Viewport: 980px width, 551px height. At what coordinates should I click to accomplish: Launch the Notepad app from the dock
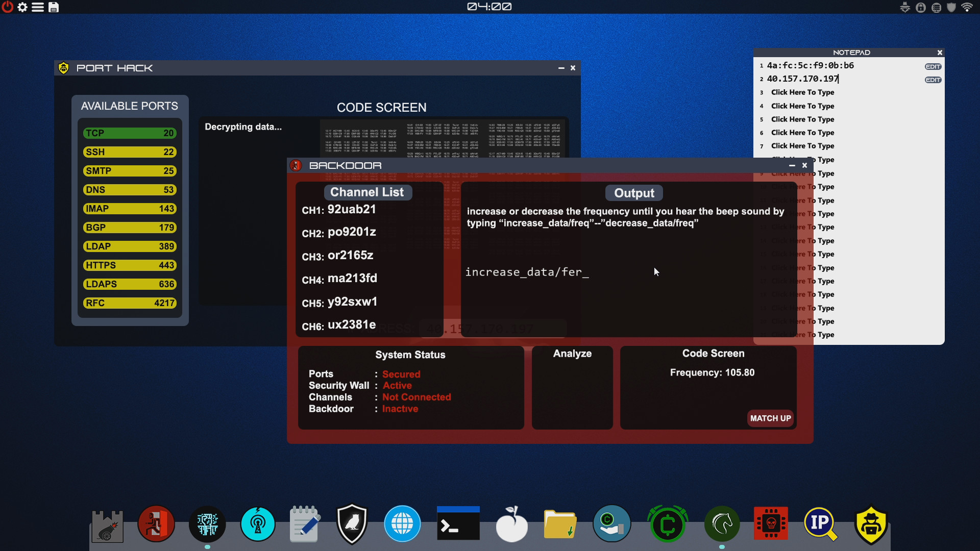pyautogui.click(x=304, y=523)
